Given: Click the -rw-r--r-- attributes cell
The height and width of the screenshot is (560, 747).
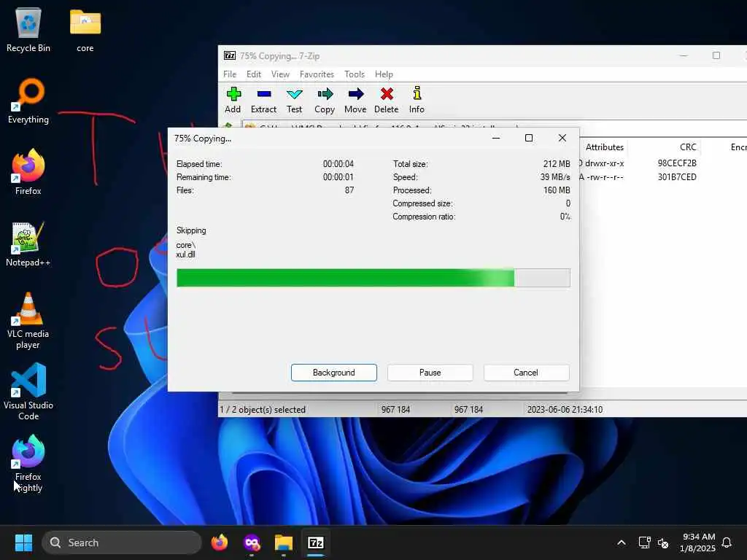Looking at the screenshot, I should (604, 177).
